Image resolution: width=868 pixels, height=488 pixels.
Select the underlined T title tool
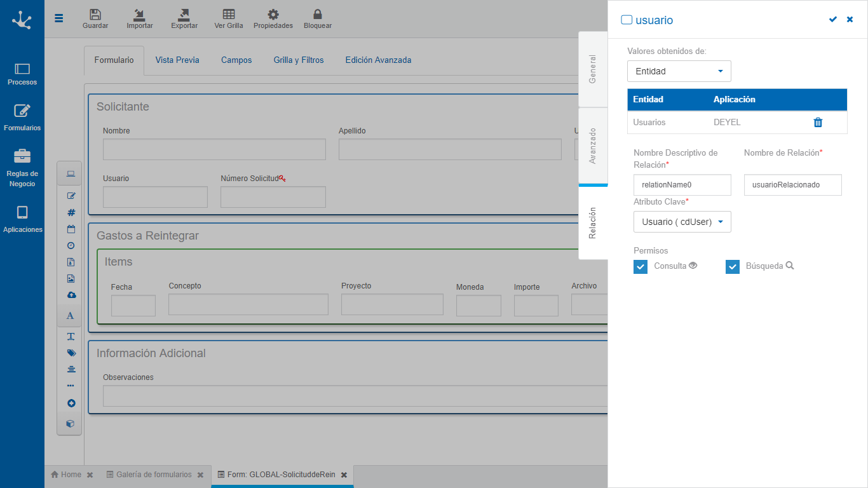click(x=71, y=336)
